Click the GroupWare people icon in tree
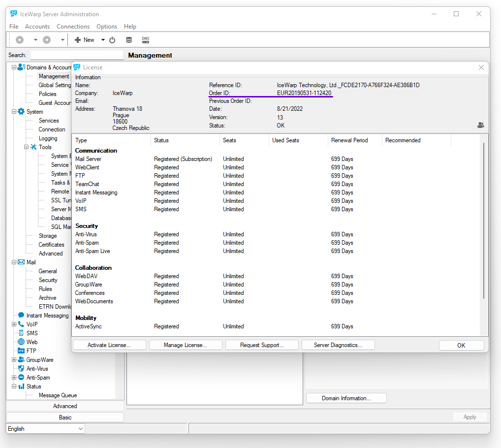The height and width of the screenshot is (448, 501). 21,359
